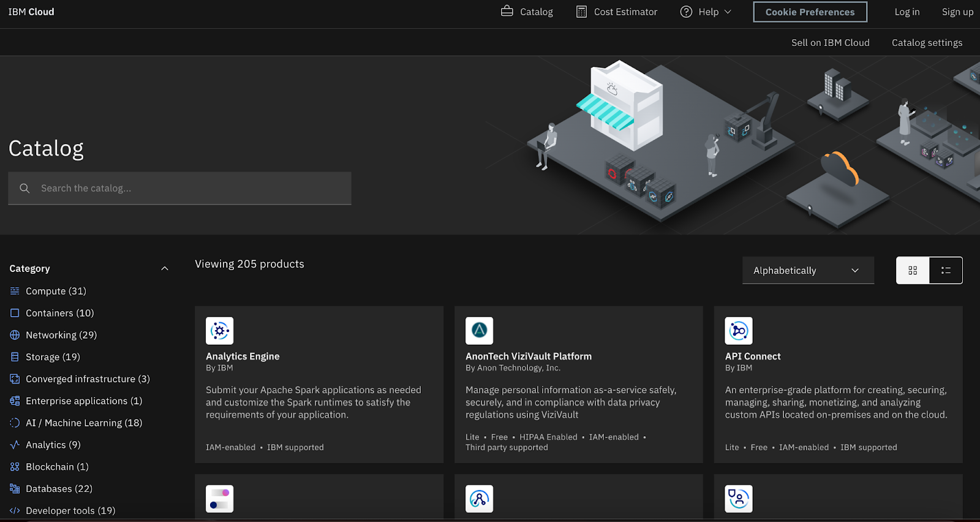
Task: Open the Analytics Engine product title
Action: (x=243, y=356)
